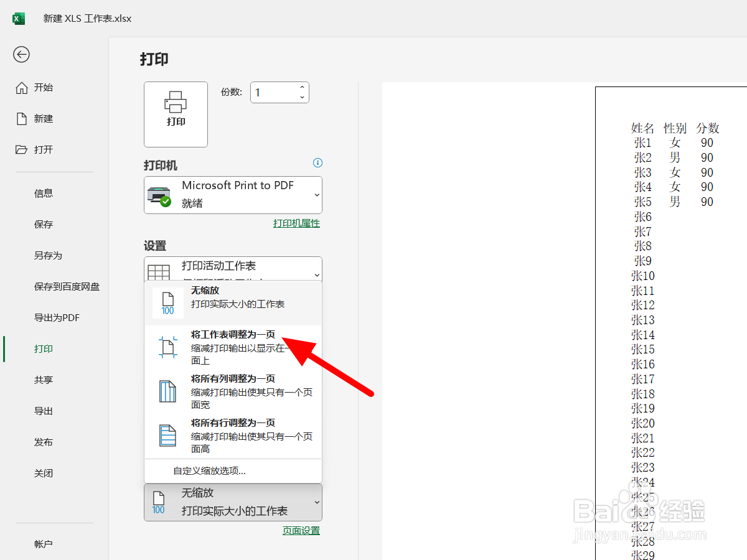This screenshot has height=560, width=747.
Task: Click the large 打印 printer button
Action: [176, 114]
